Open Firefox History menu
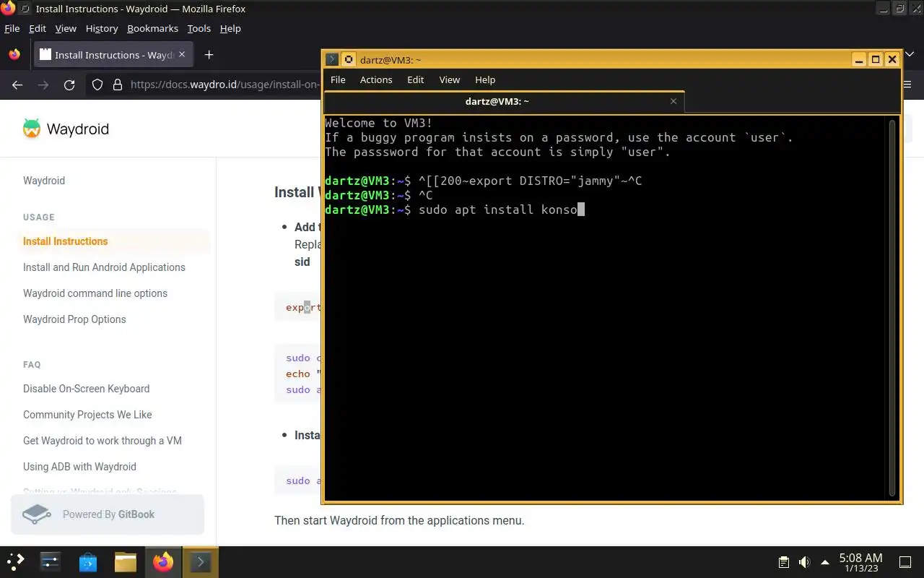The image size is (924, 578). point(102,28)
